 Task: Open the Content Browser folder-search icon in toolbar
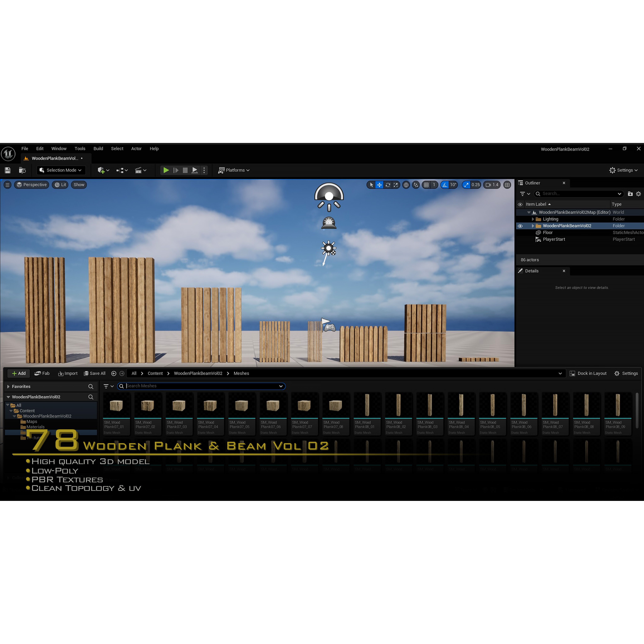coord(22,170)
